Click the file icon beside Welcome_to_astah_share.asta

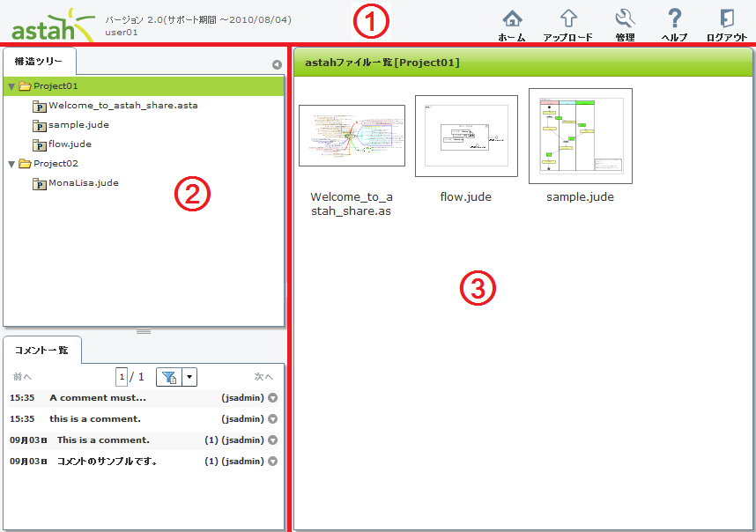(x=39, y=107)
